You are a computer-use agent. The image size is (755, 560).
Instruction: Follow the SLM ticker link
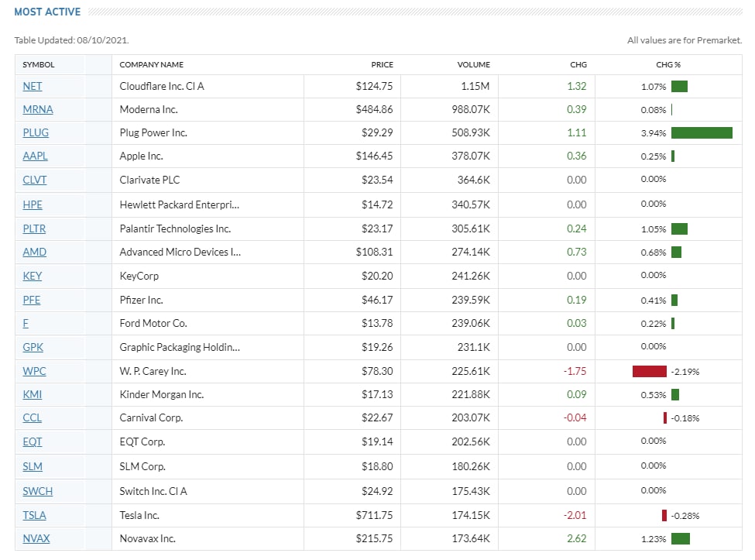pyautogui.click(x=33, y=466)
